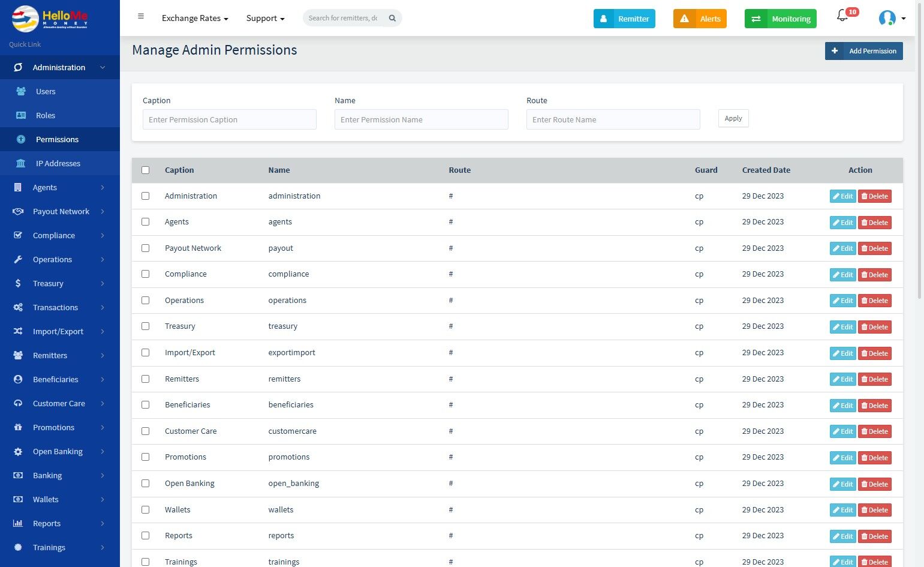Expand the Compliance sidebar chevron
The image size is (924, 567).
(x=103, y=235)
